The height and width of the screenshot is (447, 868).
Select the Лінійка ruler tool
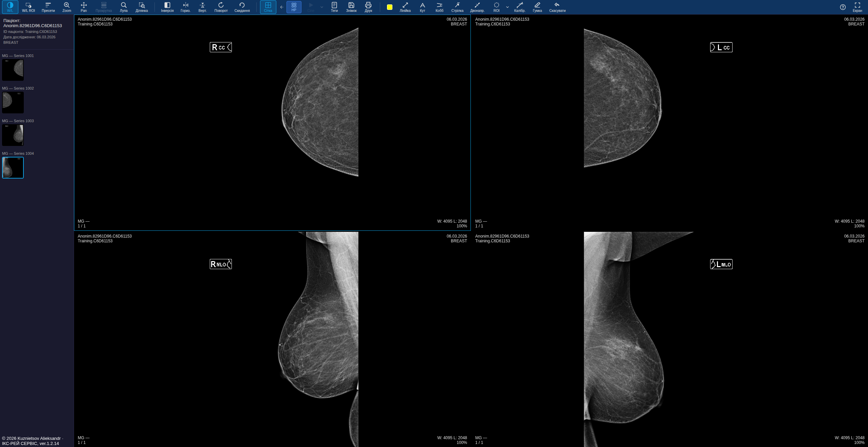(x=405, y=7)
